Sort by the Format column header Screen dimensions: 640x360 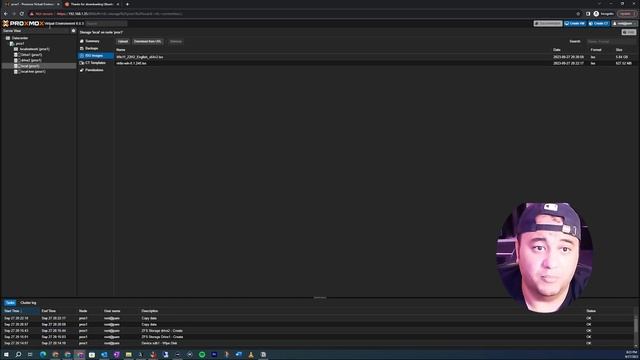point(596,50)
